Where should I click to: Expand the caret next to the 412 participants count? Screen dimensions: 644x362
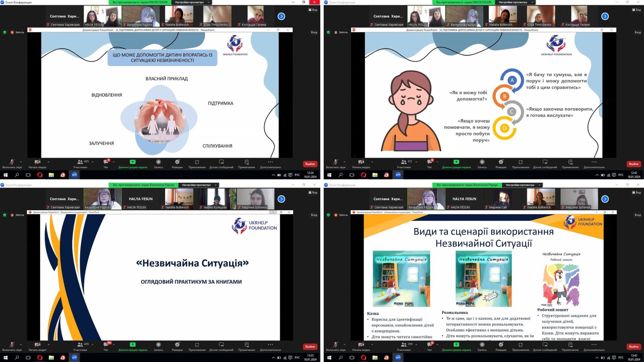(416, 162)
